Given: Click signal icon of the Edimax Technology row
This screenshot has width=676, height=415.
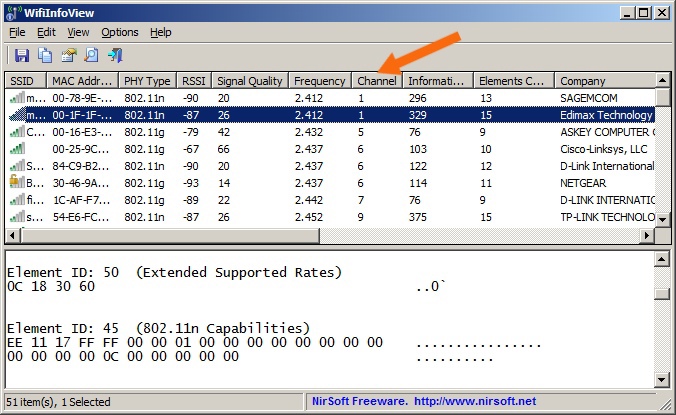Looking at the screenshot, I should point(17,115).
